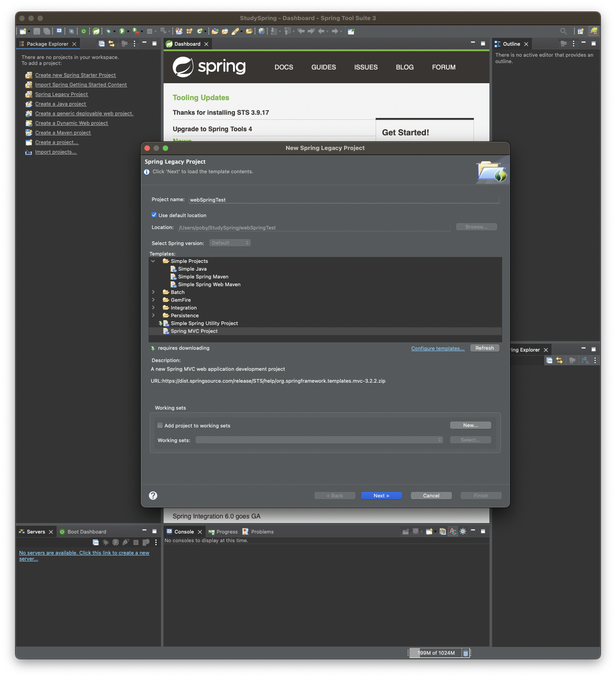Click the Boot Dashboard power icon in the toolbar
This screenshot has height=678, width=616.
(84, 32)
